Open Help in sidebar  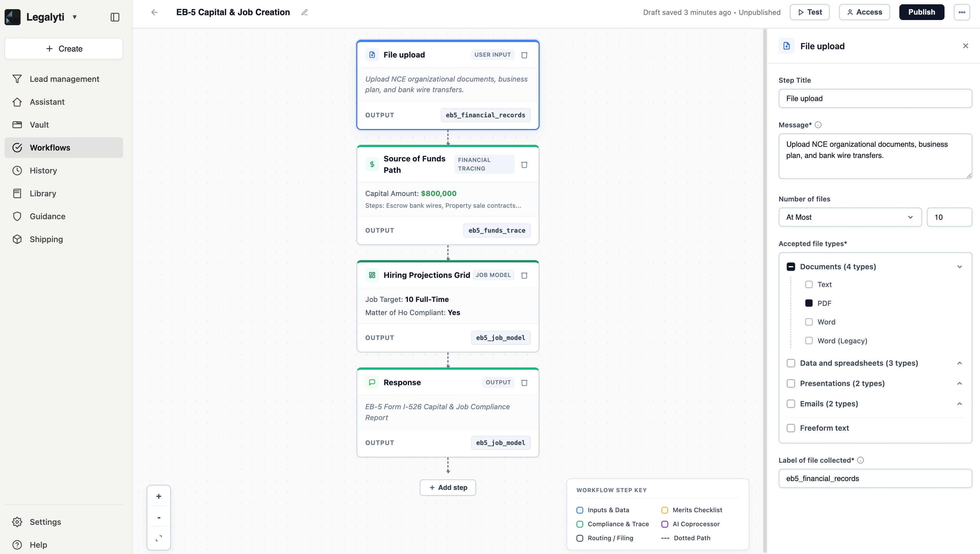[x=64, y=545]
